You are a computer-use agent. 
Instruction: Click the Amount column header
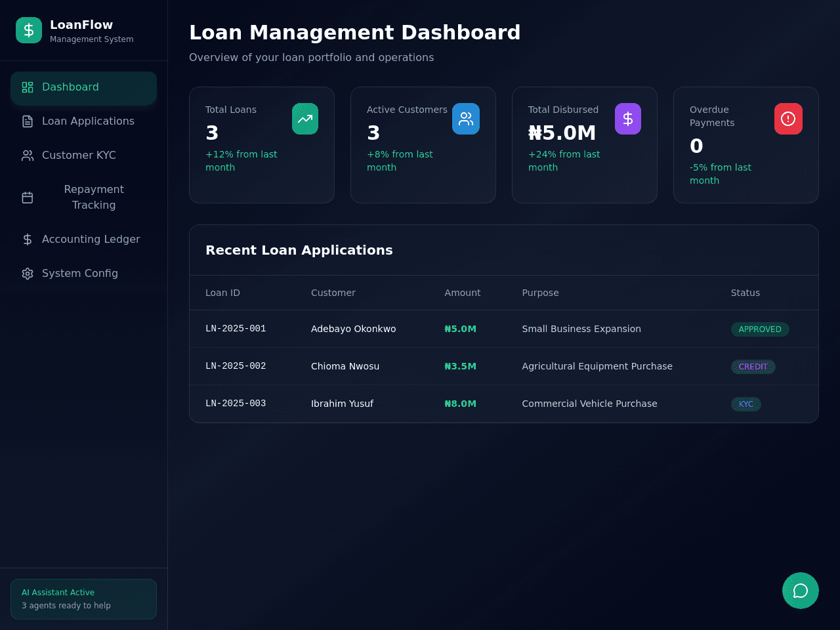point(462,293)
